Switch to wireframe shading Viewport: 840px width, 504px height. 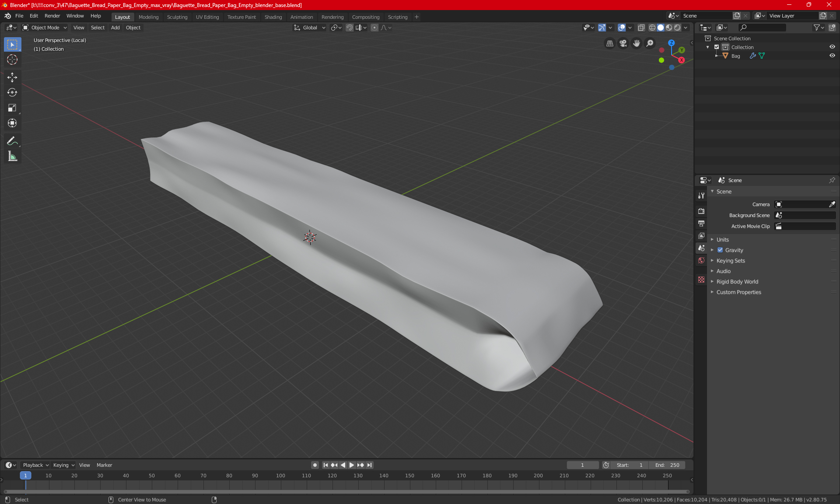click(x=652, y=28)
